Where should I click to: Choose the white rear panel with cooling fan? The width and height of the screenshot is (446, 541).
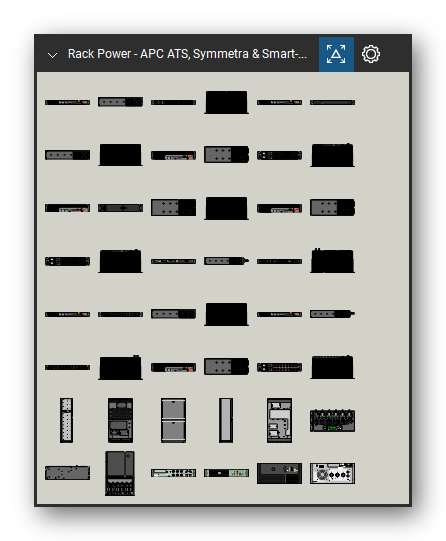[x=333, y=473]
